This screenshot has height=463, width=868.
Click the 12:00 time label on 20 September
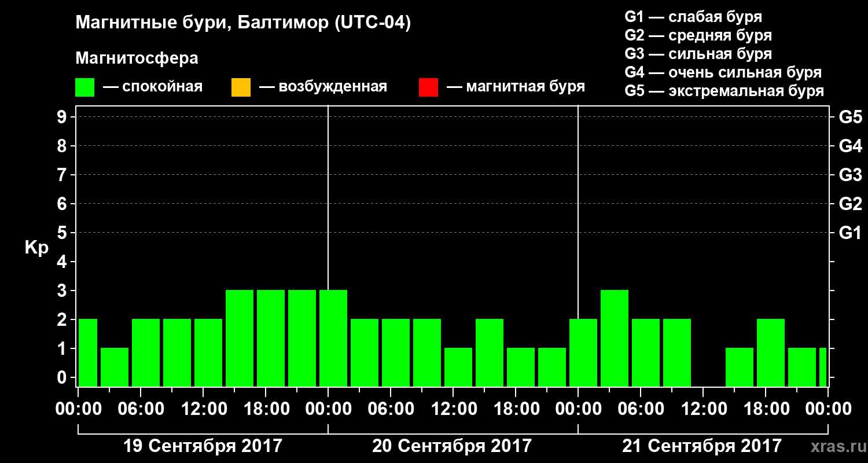(453, 409)
